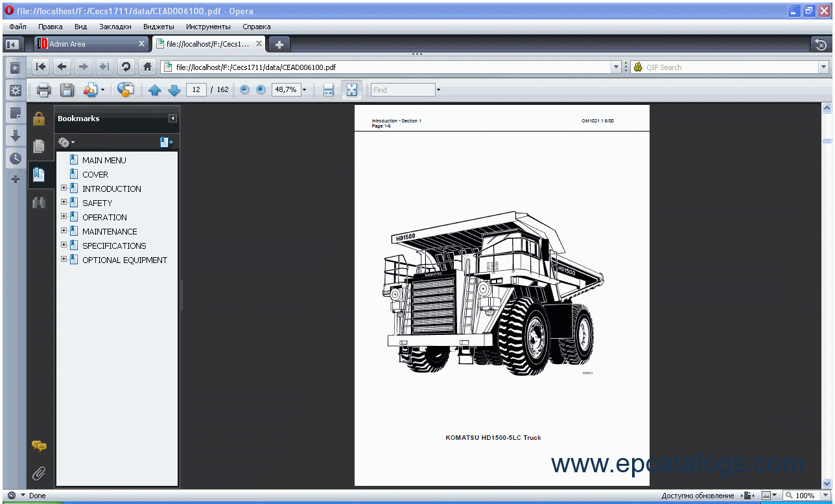Expand the SAFETY bookmark
This screenshot has height=504, width=835.
pos(64,203)
